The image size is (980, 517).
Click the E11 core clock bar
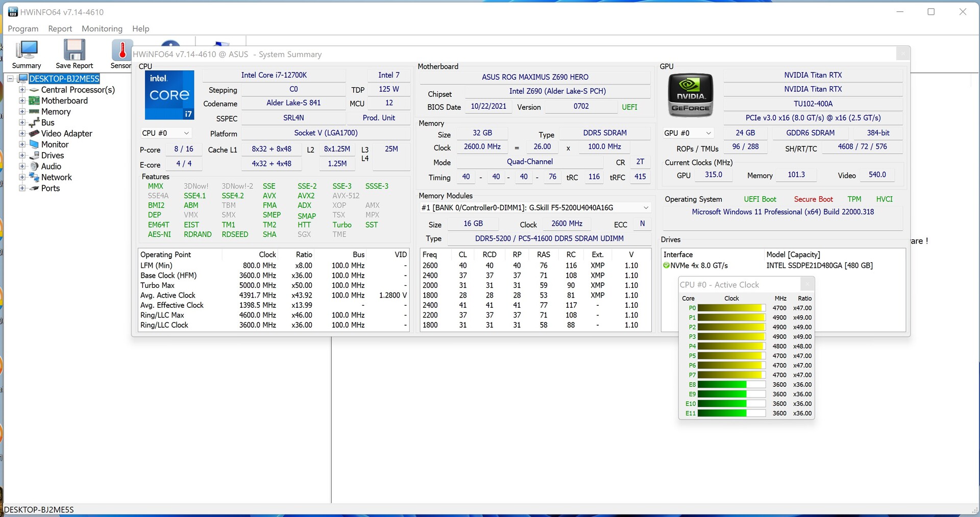click(731, 413)
